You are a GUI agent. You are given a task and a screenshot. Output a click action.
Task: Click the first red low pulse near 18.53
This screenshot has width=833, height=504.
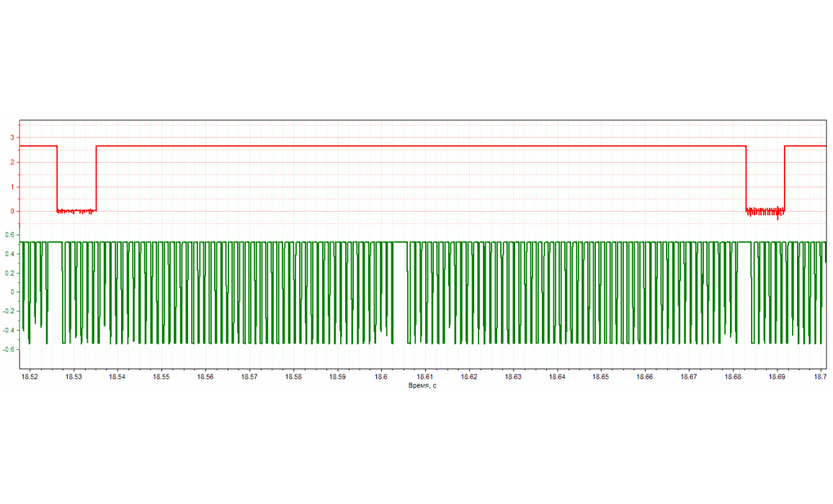(76, 210)
